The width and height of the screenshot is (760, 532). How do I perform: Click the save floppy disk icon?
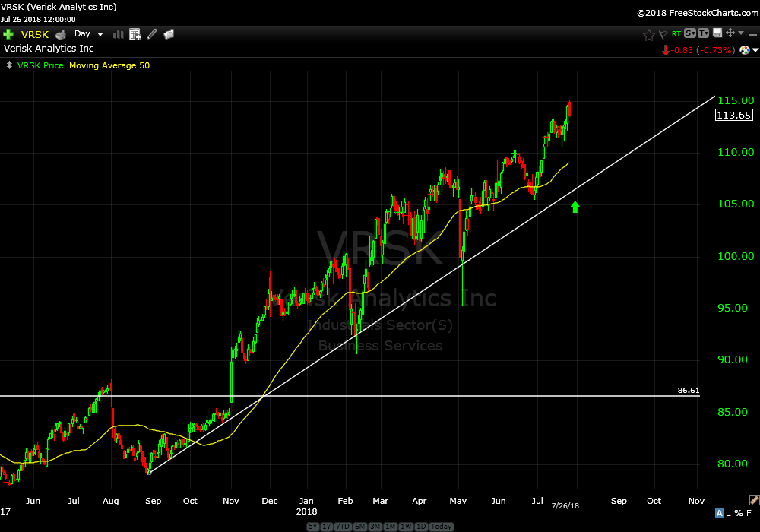pos(716,33)
